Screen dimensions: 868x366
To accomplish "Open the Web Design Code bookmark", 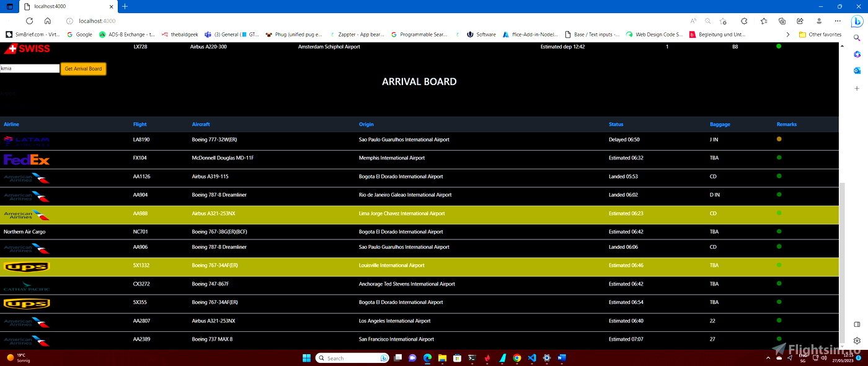I will click(x=655, y=35).
